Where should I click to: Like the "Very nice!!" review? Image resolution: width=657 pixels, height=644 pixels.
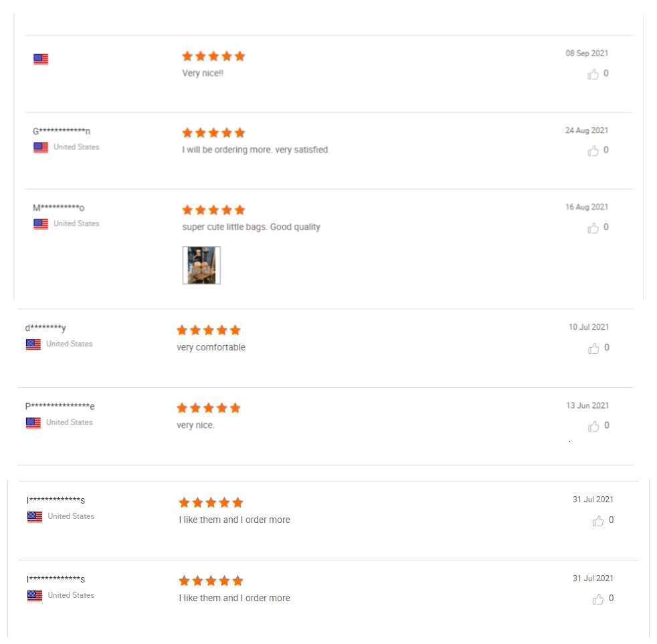[593, 74]
